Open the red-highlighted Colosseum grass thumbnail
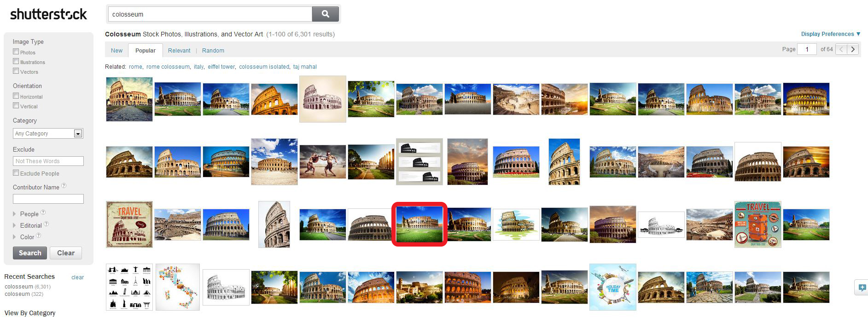Screen dimensions: 868x318 [419, 224]
